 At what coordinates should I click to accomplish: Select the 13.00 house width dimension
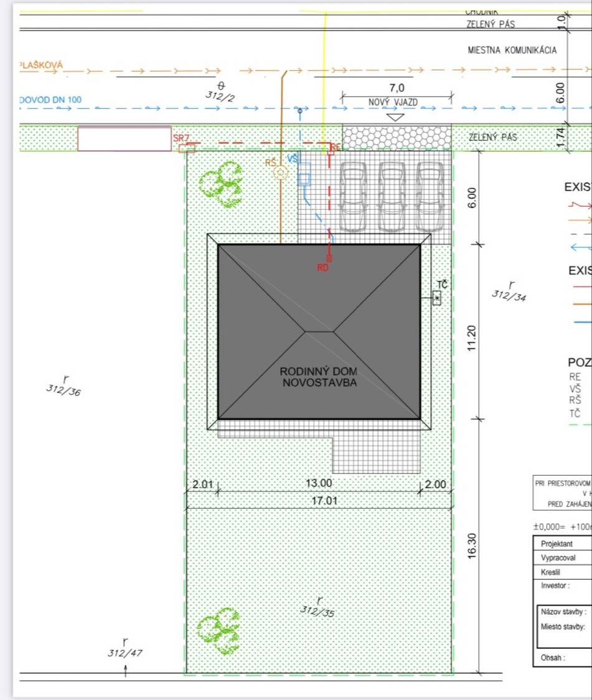tap(319, 483)
